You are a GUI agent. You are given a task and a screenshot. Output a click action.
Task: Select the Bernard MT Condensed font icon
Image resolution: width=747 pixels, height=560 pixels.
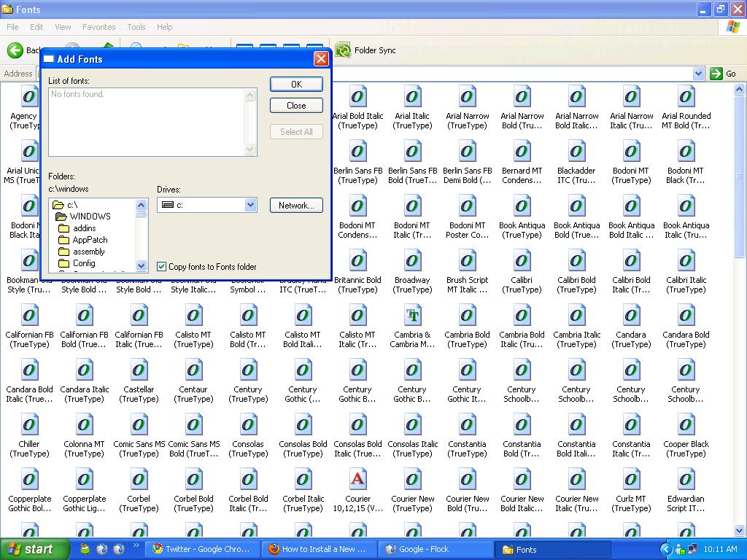(x=522, y=152)
